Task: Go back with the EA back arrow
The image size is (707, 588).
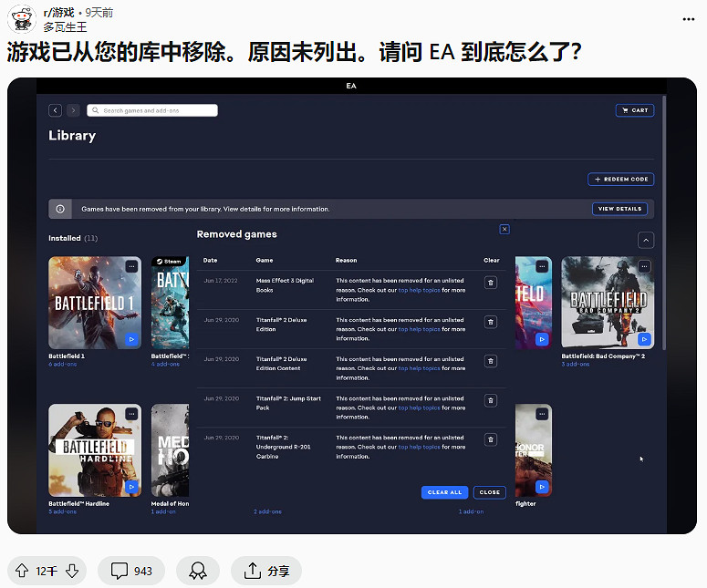Action: tap(55, 110)
